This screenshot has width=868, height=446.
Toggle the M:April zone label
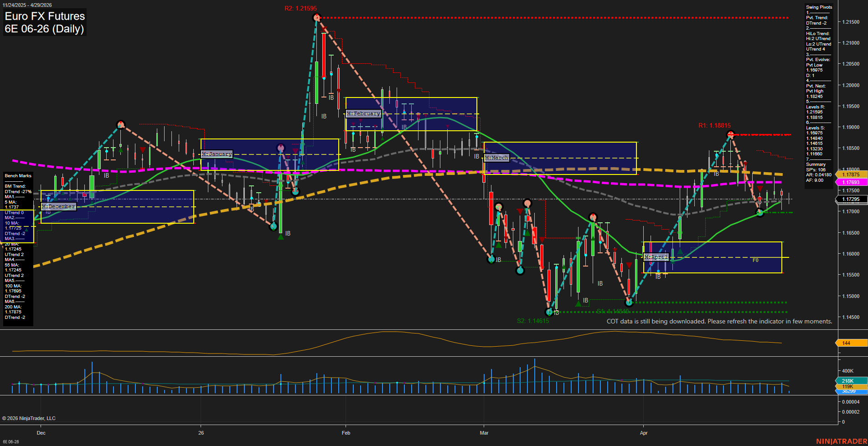(x=656, y=257)
